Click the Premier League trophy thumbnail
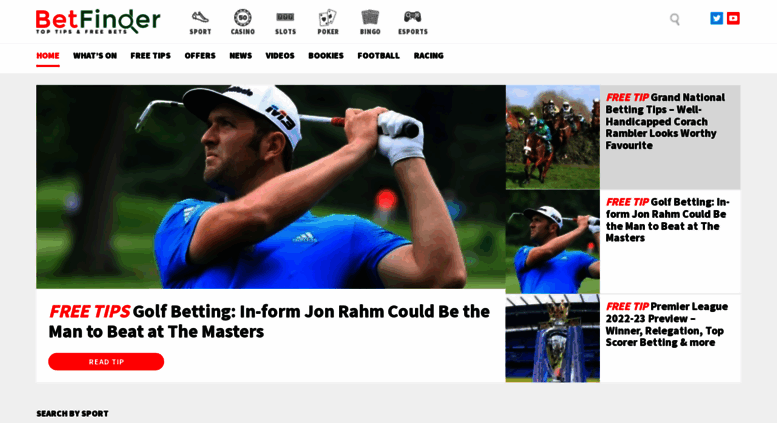 click(553, 338)
